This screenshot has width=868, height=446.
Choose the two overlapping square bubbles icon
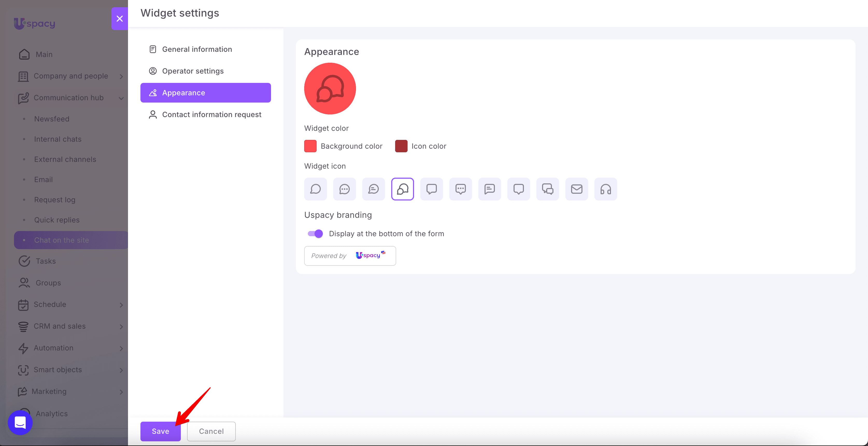pos(547,189)
